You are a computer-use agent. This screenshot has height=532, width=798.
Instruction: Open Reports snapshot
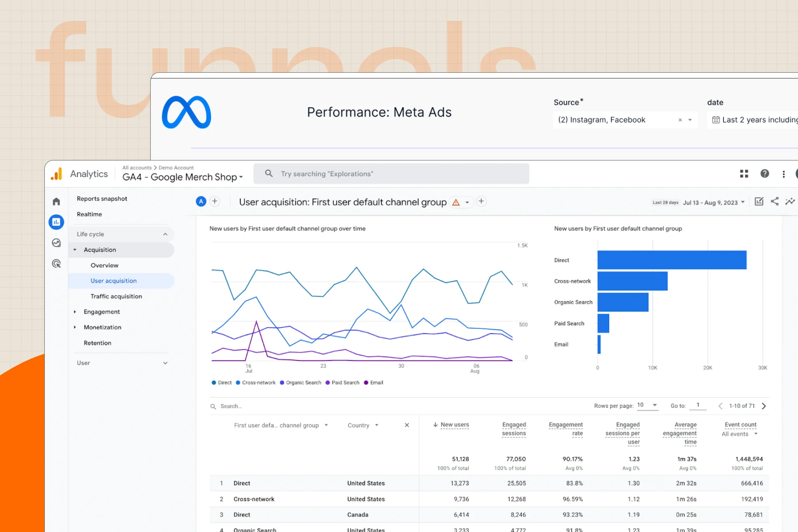(102, 199)
